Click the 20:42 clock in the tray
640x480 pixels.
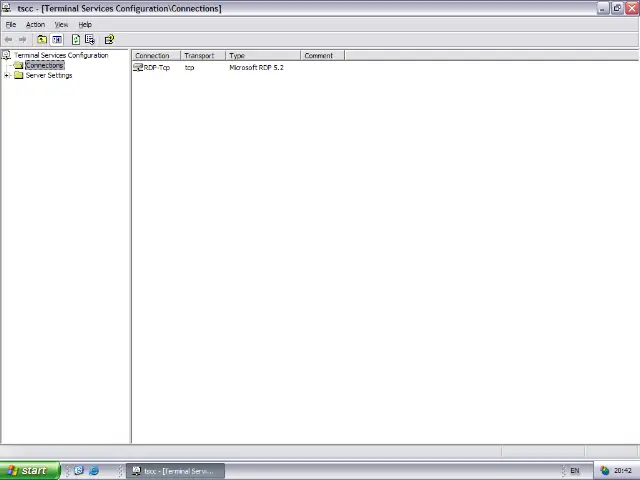[x=623, y=471]
